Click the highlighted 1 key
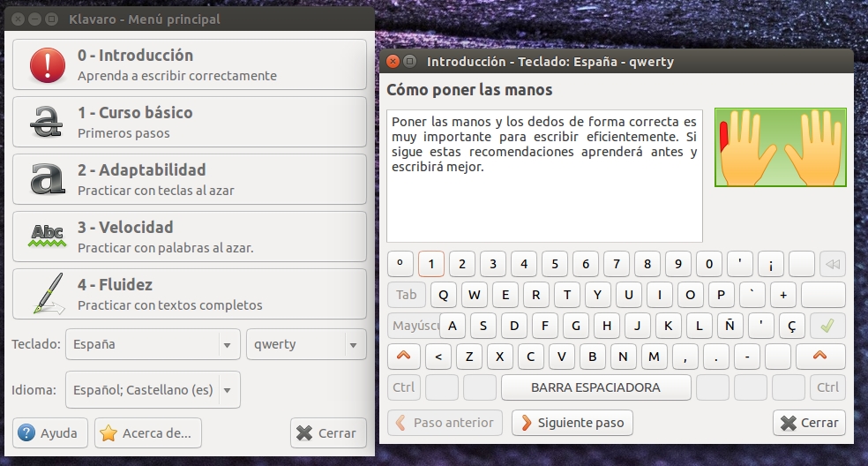The width and height of the screenshot is (868, 466). click(431, 264)
